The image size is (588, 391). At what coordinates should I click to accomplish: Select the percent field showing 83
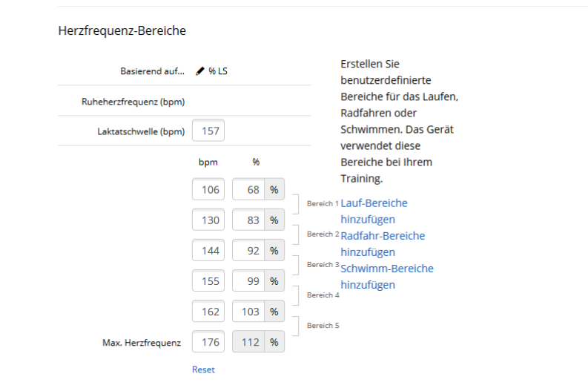pos(249,220)
